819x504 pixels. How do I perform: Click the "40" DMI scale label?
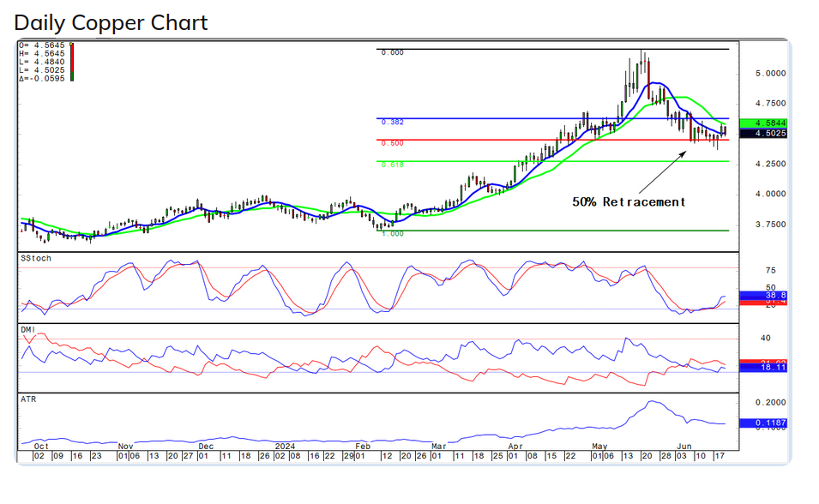point(765,339)
